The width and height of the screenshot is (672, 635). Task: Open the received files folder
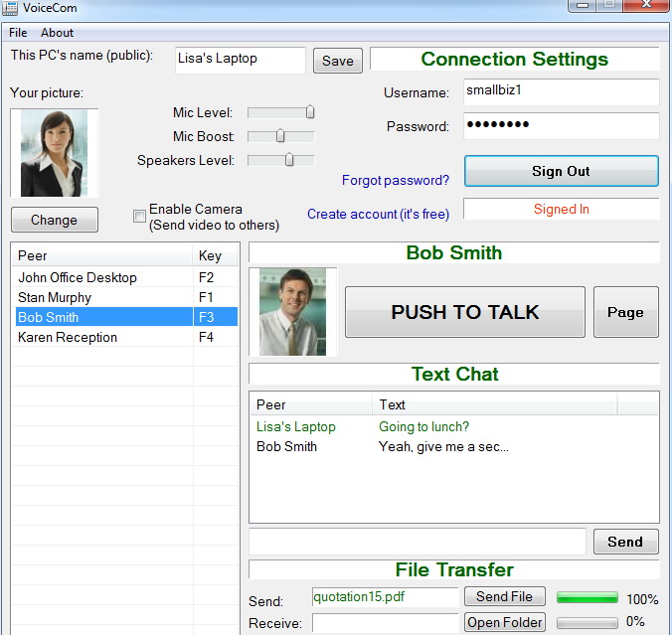(504, 622)
